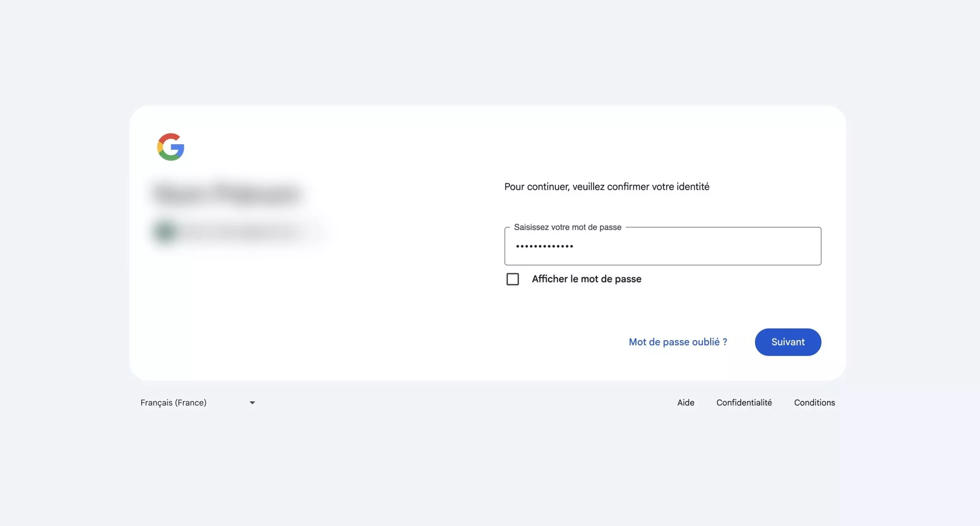Click the blurred account name heading

pos(227,193)
